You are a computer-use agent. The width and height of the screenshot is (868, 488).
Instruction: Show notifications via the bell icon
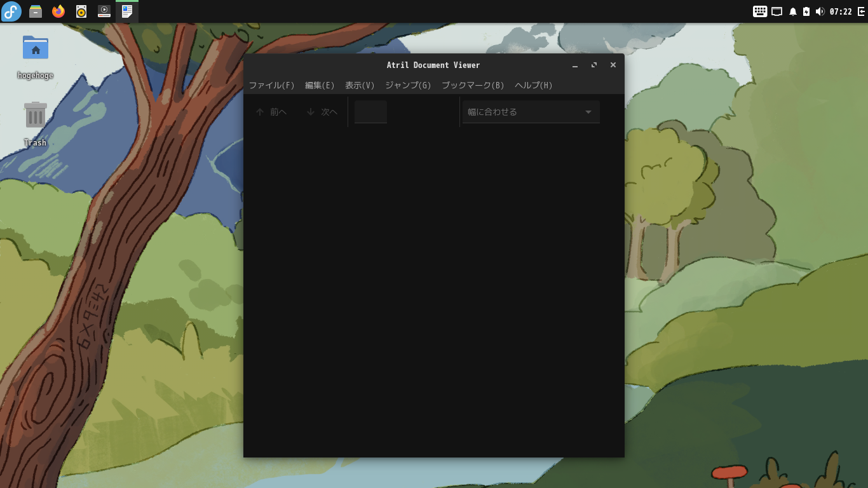pos(793,11)
